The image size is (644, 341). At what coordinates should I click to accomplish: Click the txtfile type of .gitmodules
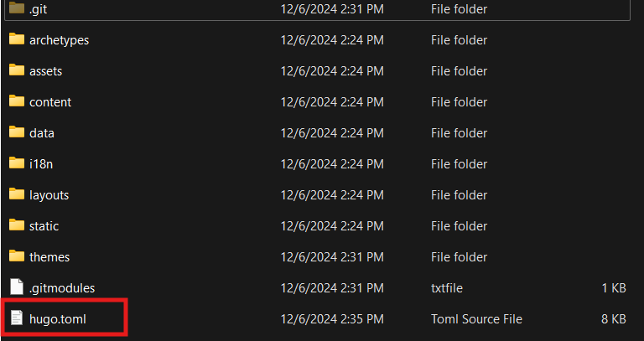click(448, 288)
